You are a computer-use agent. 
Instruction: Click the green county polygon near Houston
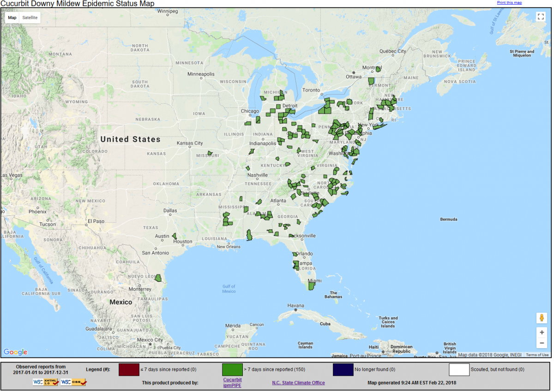point(175,236)
